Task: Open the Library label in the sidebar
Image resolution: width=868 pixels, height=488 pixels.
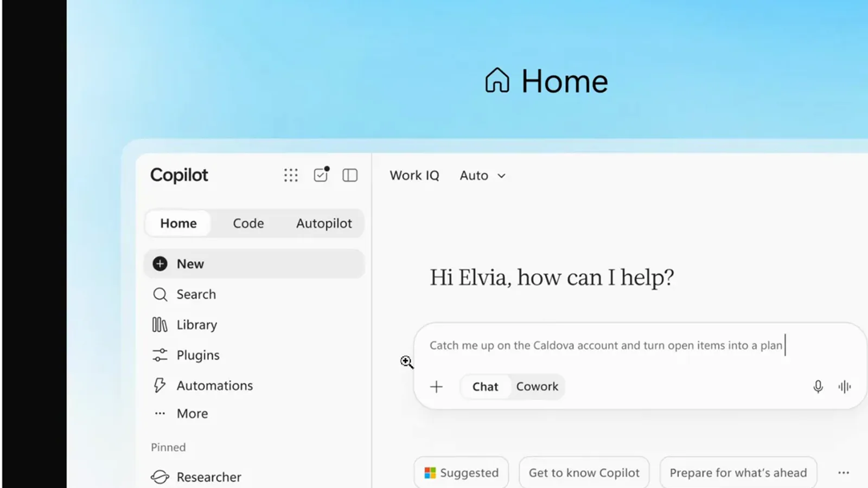Action: pos(197,325)
